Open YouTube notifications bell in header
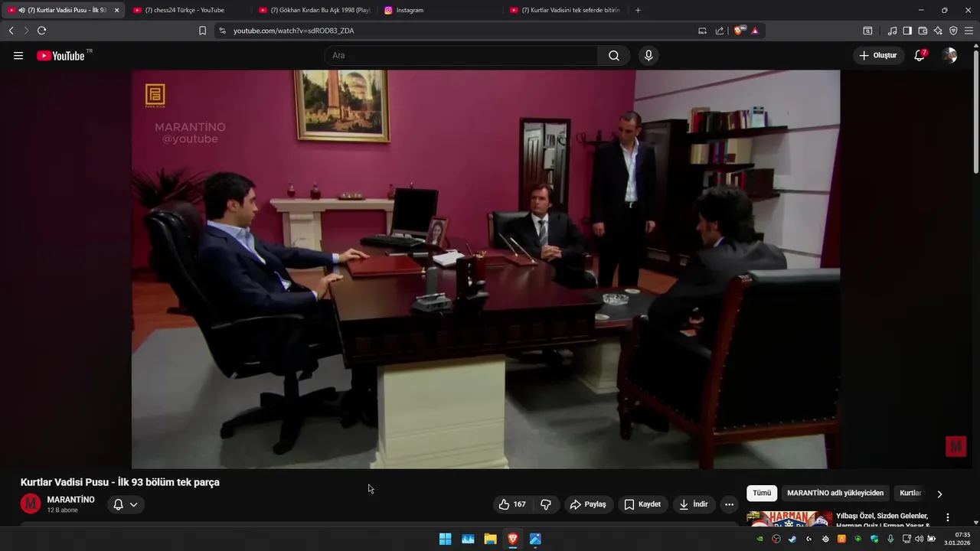980x551 pixels. (920, 55)
